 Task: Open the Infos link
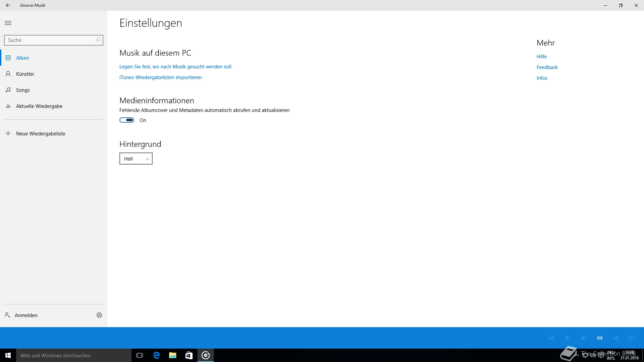(542, 78)
